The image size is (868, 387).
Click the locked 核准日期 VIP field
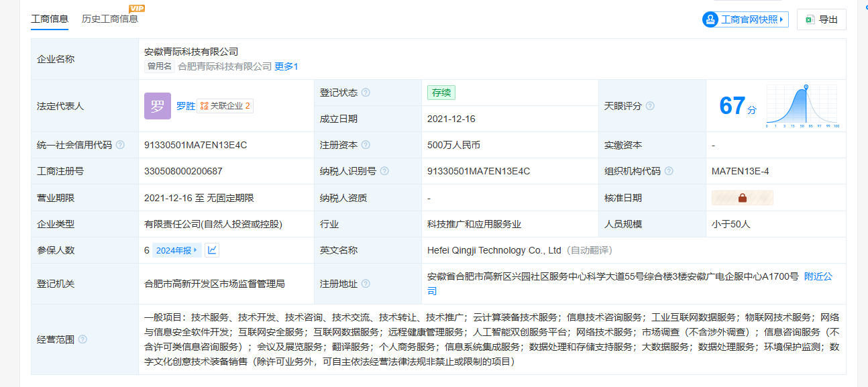[x=742, y=198]
